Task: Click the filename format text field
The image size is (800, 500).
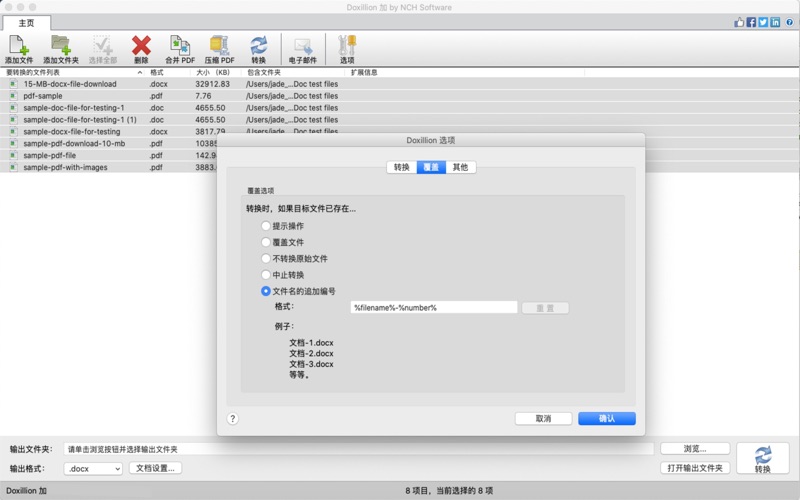Action: coord(433,308)
